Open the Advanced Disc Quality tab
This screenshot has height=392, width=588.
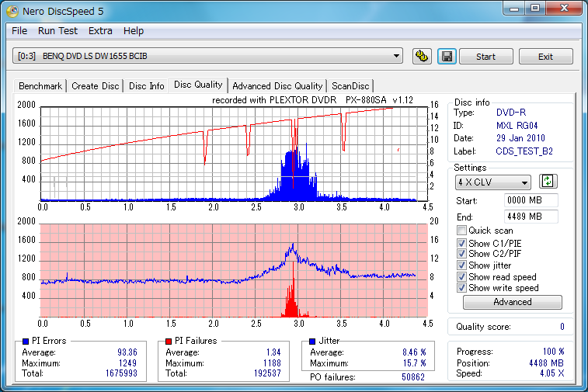click(x=277, y=86)
